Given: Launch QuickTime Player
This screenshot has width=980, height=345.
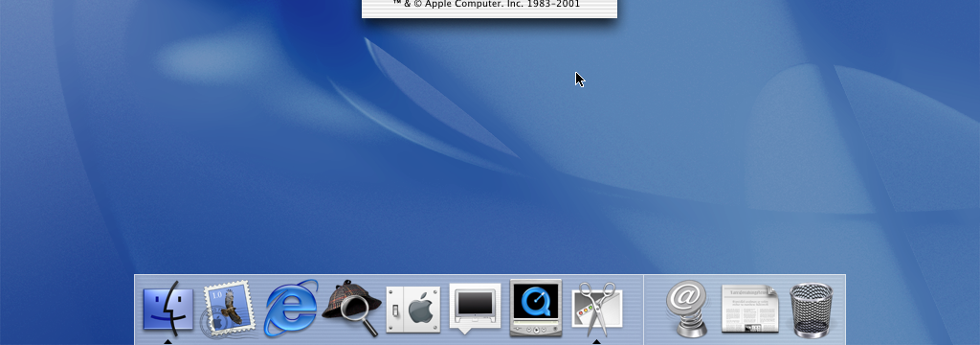Looking at the screenshot, I should pos(536,308).
